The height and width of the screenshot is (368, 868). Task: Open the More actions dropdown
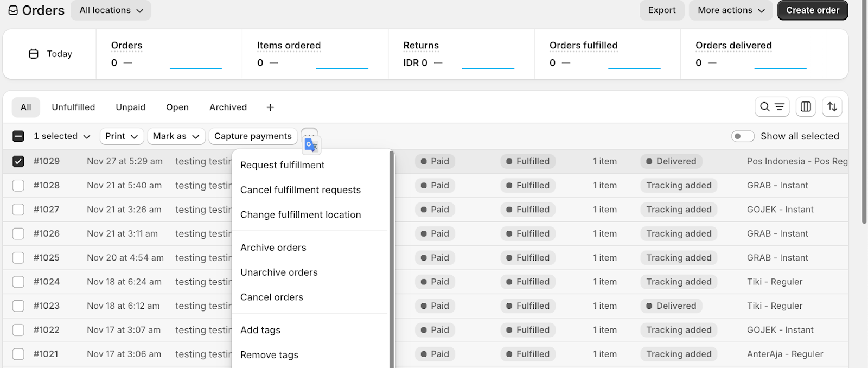point(730,10)
